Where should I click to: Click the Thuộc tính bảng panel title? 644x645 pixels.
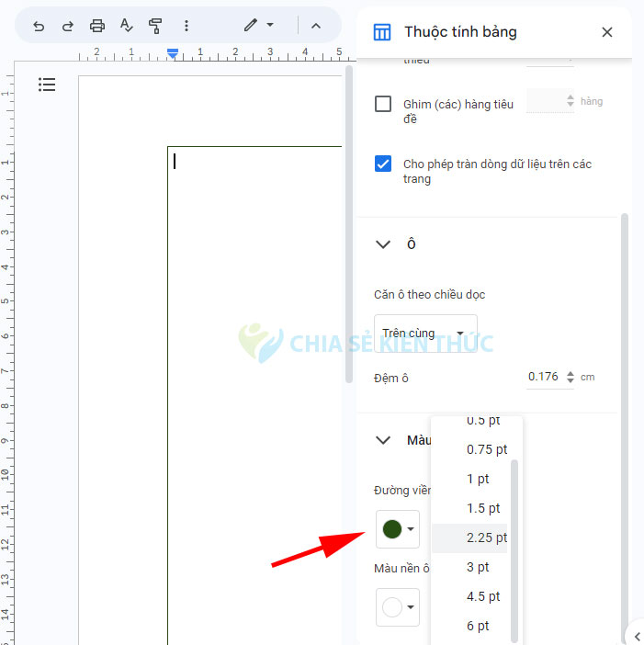pyautogui.click(x=460, y=32)
